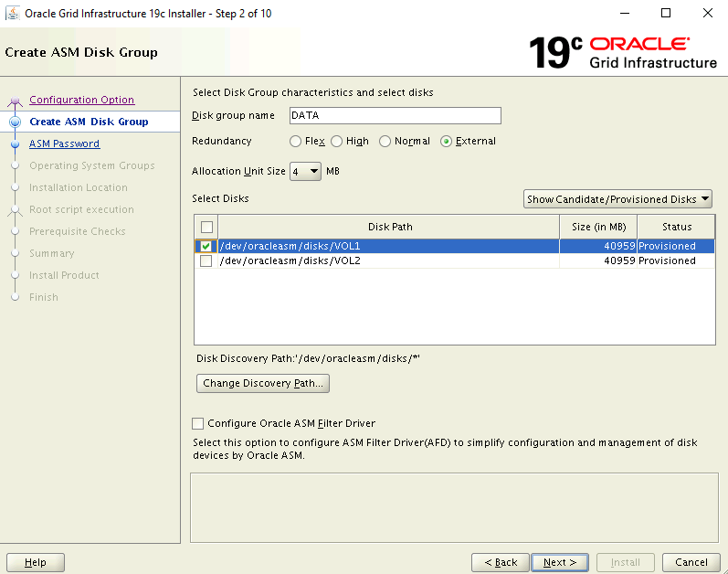Click the Size (in MB) column header

[598, 227]
